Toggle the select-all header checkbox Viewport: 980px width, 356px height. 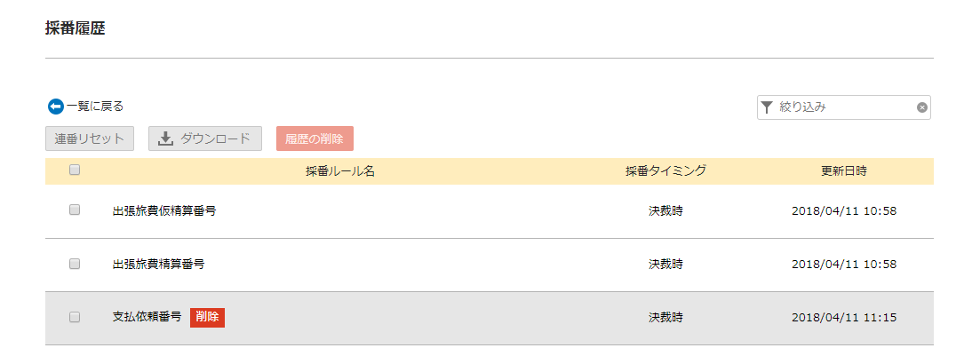(75, 170)
